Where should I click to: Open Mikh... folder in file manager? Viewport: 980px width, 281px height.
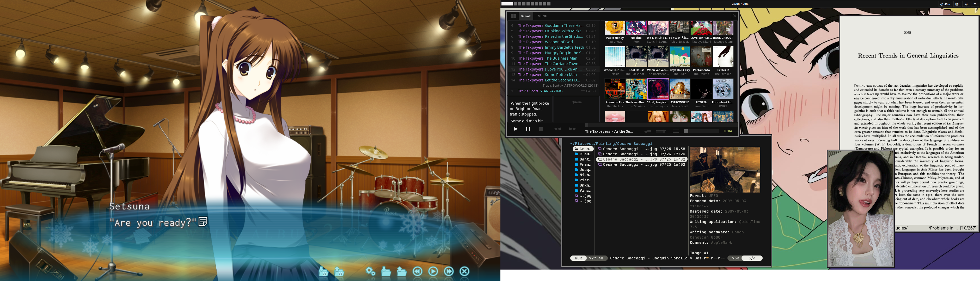click(x=583, y=175)
